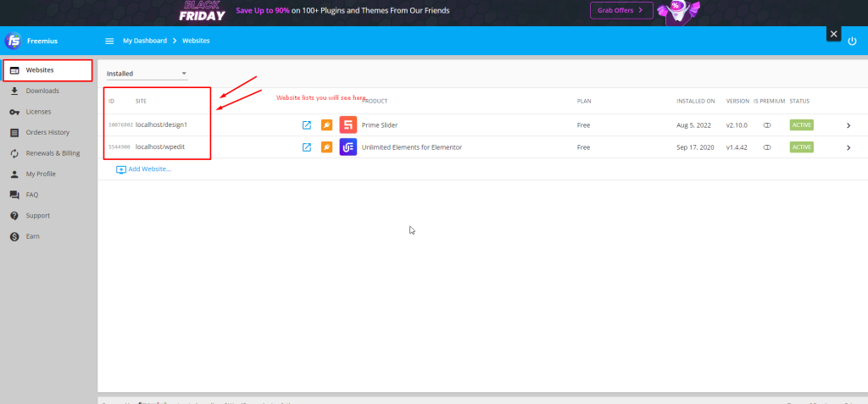
Task: Expand the Prime Slider row chevron
Action: click(848, 125)
